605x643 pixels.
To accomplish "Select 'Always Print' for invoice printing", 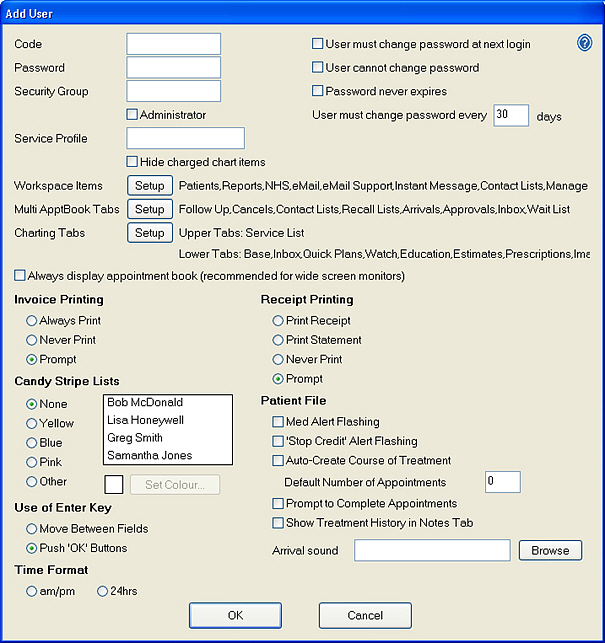I will [x=32, y=321].
